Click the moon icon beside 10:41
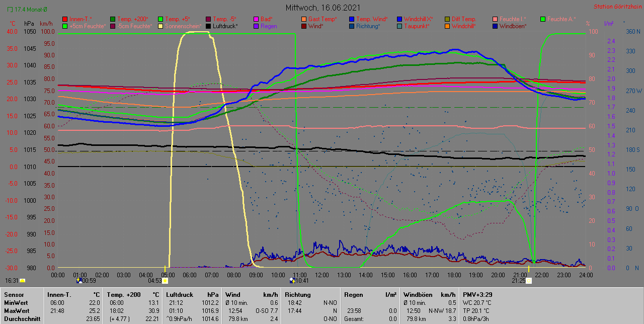This screenshot has width=644, height=324. coord(292,281)
